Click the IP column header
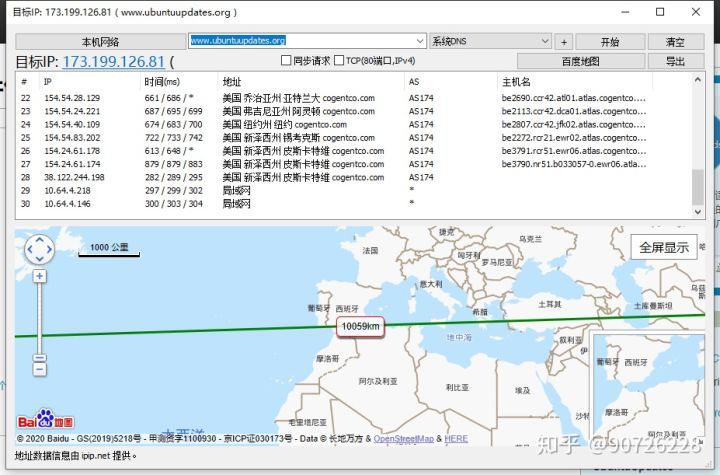720x475 pixels. click(x=90, y=82)
